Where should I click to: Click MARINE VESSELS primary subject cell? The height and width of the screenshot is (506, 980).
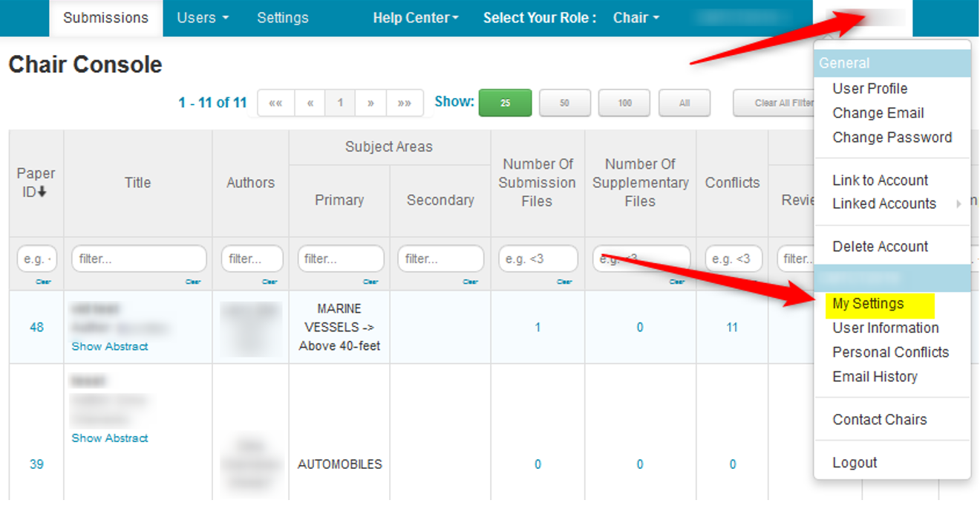[339, 328]
